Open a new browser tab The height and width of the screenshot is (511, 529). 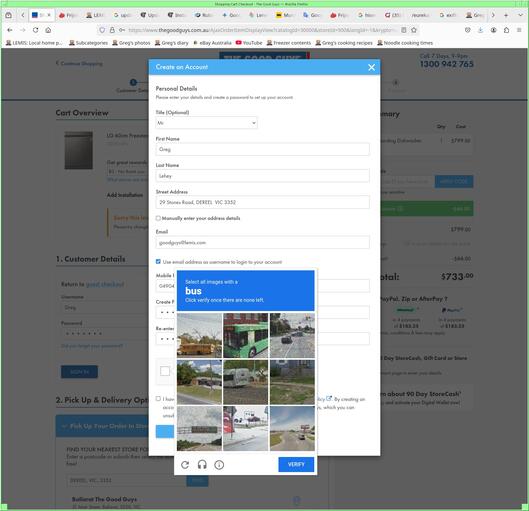[506, 15]
